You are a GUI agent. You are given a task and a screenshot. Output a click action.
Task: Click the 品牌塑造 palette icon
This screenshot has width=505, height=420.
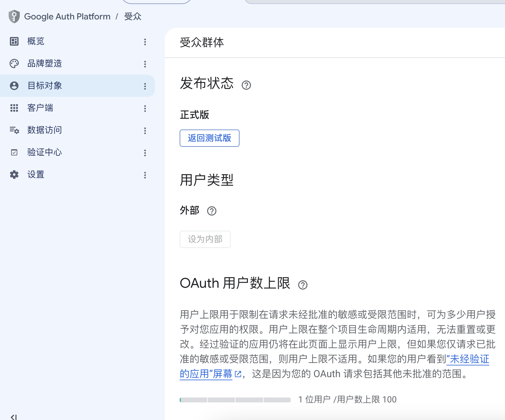coord(14,64)
